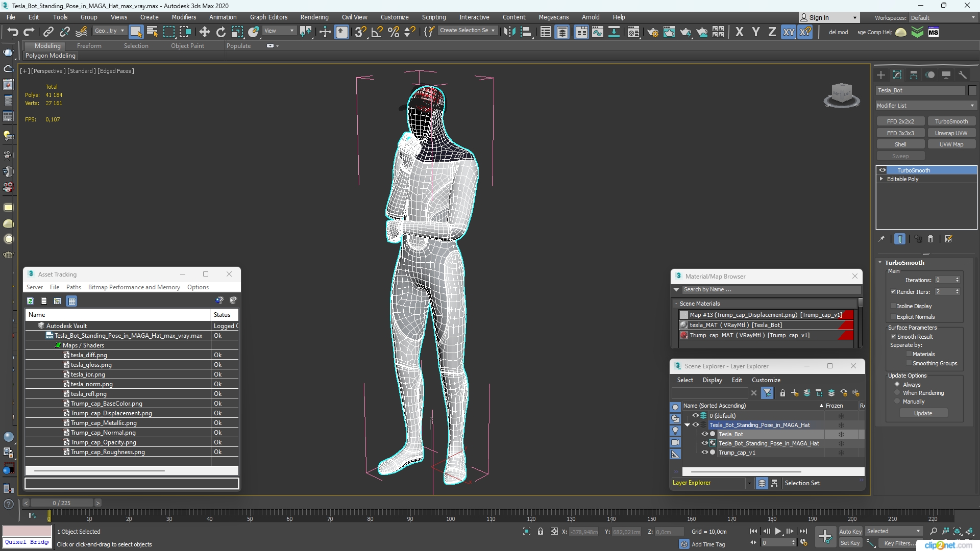Switch to the Object Paint ribbon tab

tap(187, 46)
